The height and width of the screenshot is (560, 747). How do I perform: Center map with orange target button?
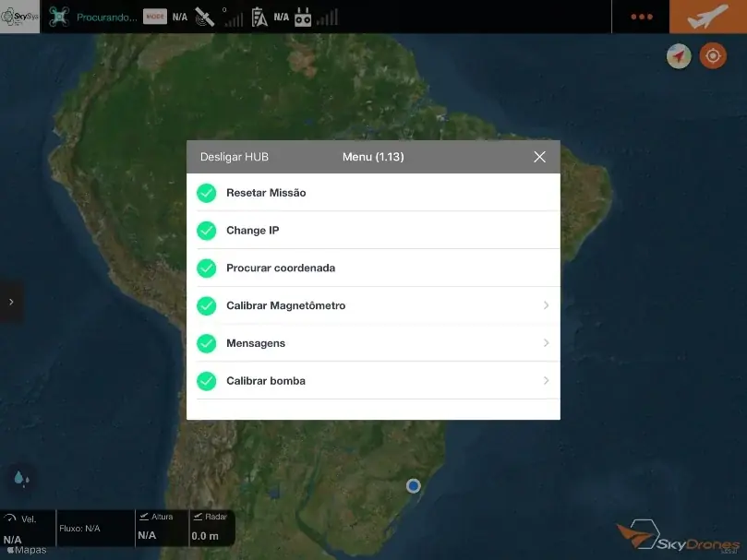click(713, 56)
